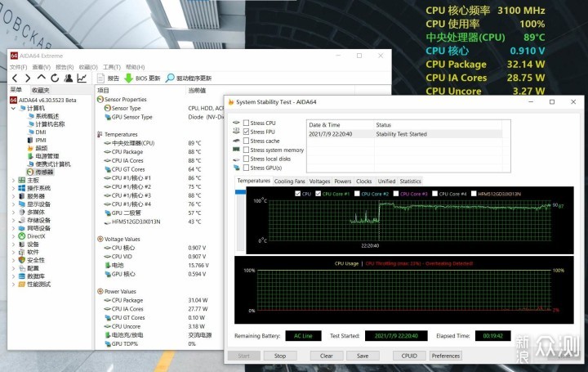Enable the CPU Core #3 graph checkbox

click(x=396, y=194)
